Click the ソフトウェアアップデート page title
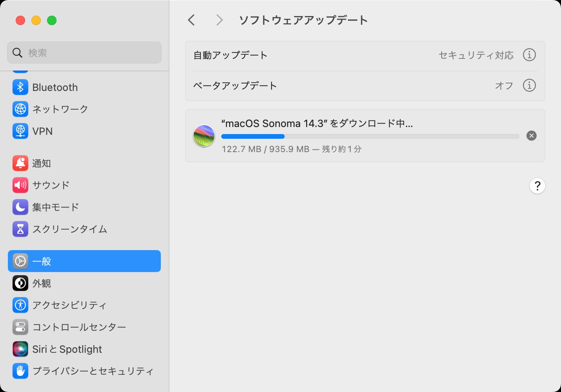Screen dimensions: 561x392 303,20
